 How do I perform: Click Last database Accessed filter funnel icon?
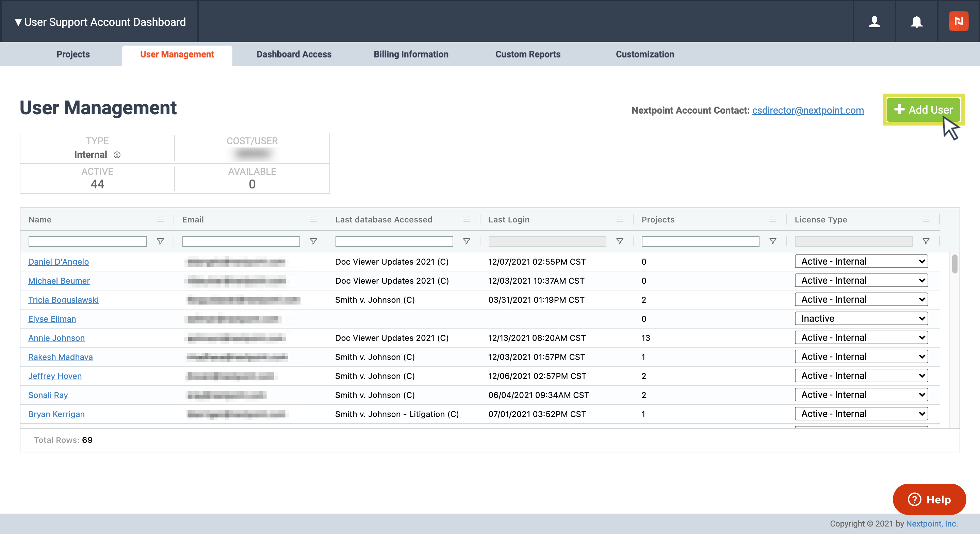(x=467, y=241)
